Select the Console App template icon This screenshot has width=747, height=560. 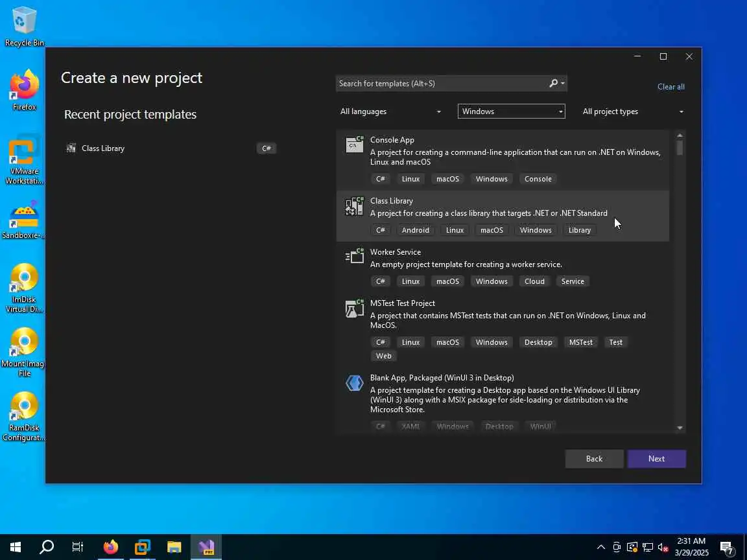(x=355, y=145)
